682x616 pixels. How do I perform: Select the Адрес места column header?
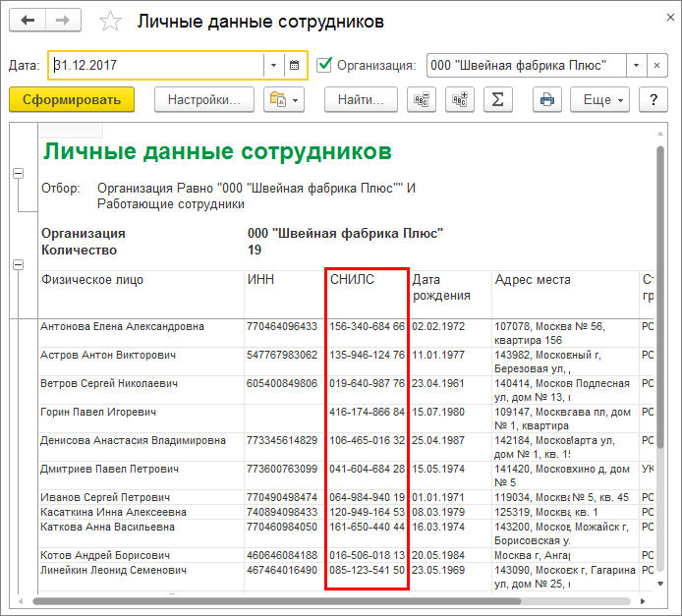(565, 295)
